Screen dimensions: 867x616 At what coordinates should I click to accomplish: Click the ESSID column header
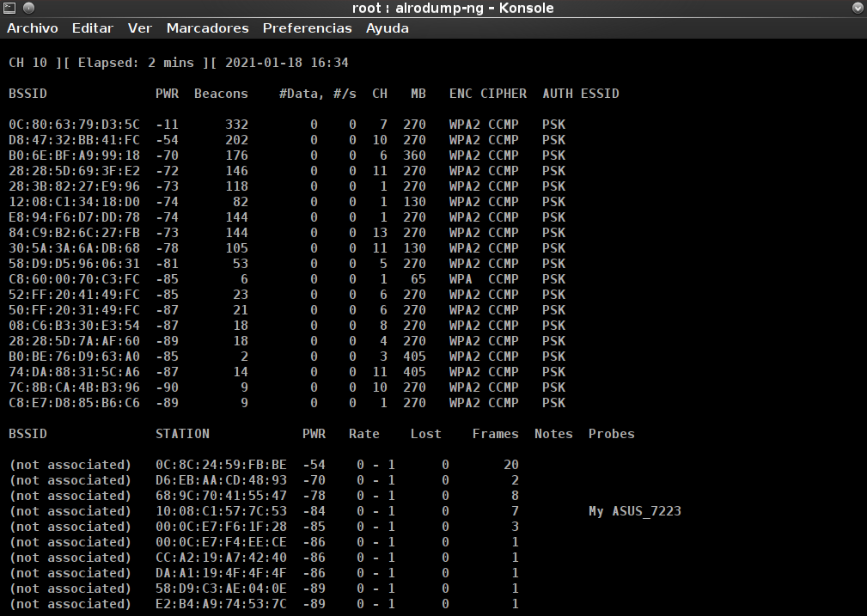pos(600,94)
